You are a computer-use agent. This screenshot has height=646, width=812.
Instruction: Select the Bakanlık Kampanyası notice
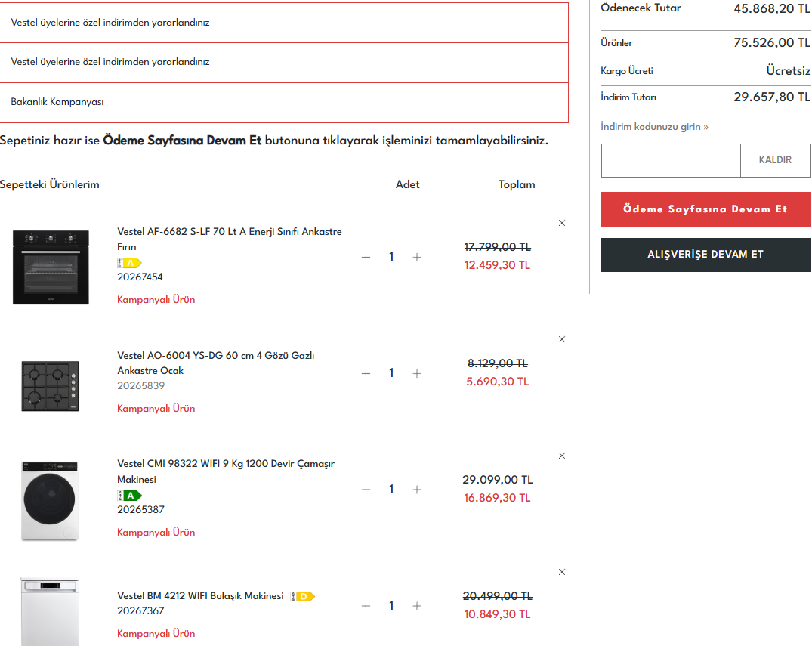point(284,103)
